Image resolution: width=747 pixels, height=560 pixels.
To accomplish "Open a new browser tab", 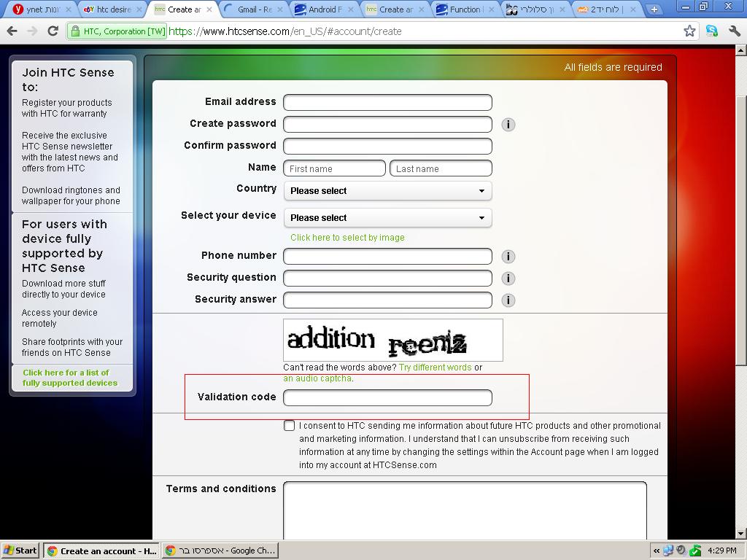I will point(654,9).
